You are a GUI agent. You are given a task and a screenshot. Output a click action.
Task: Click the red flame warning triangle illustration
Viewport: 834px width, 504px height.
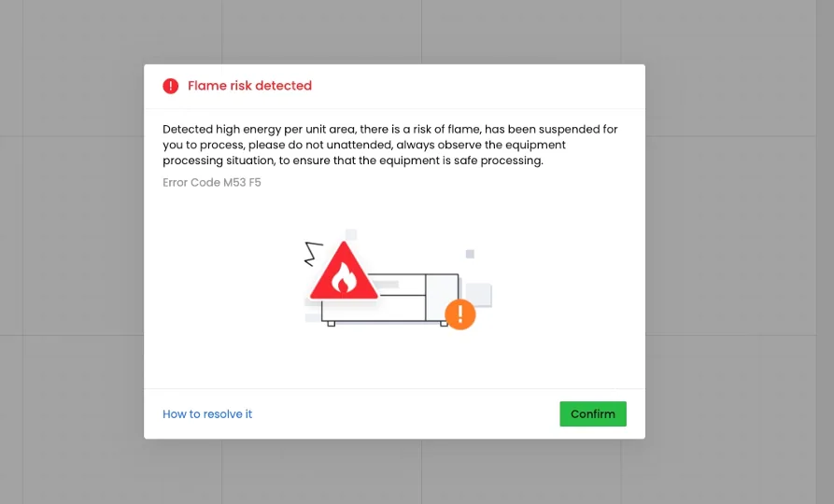point(344,272)
